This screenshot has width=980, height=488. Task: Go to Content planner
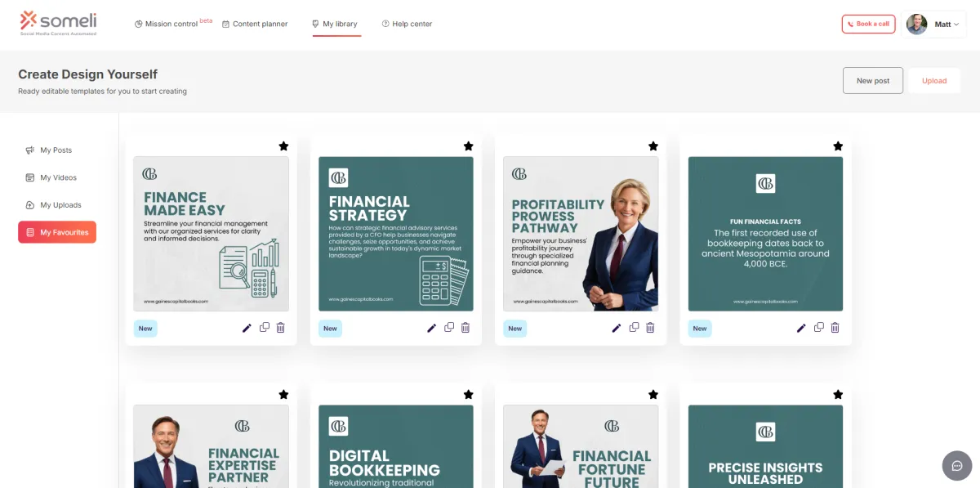255,24
